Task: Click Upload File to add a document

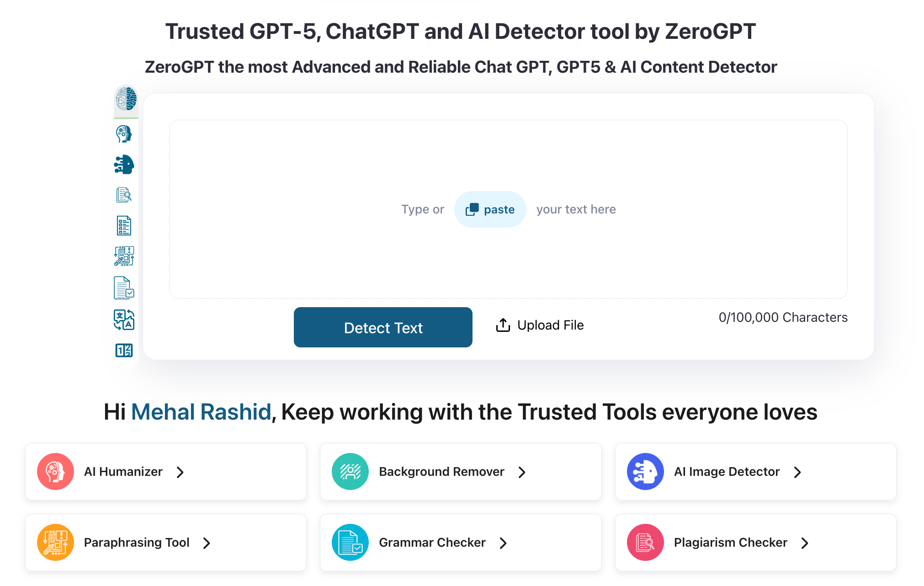Action: (540, 325)
